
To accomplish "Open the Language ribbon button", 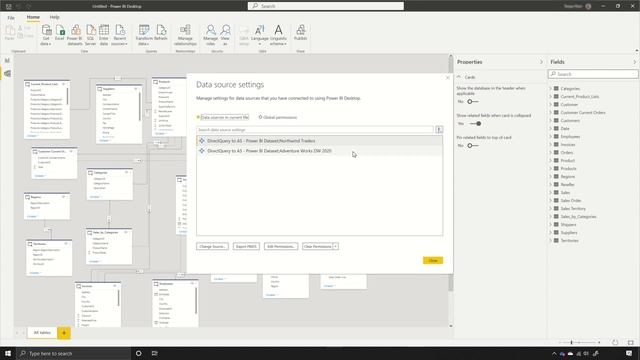I will point(260,35).
